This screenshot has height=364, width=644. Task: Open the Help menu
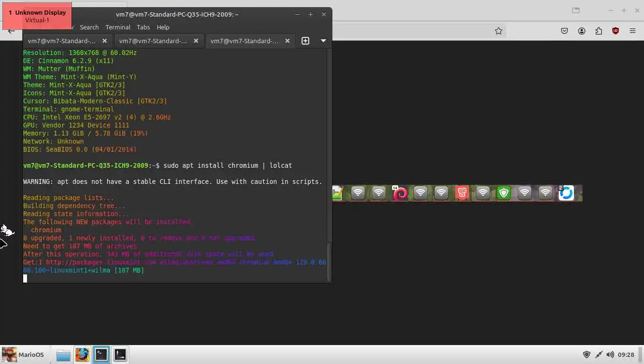pos(163,27)
